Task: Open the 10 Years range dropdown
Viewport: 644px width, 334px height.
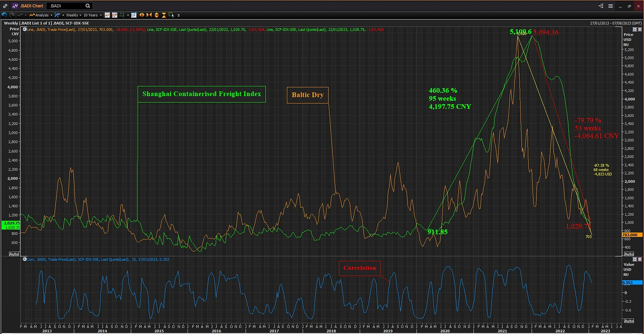Action: point(92,15)
